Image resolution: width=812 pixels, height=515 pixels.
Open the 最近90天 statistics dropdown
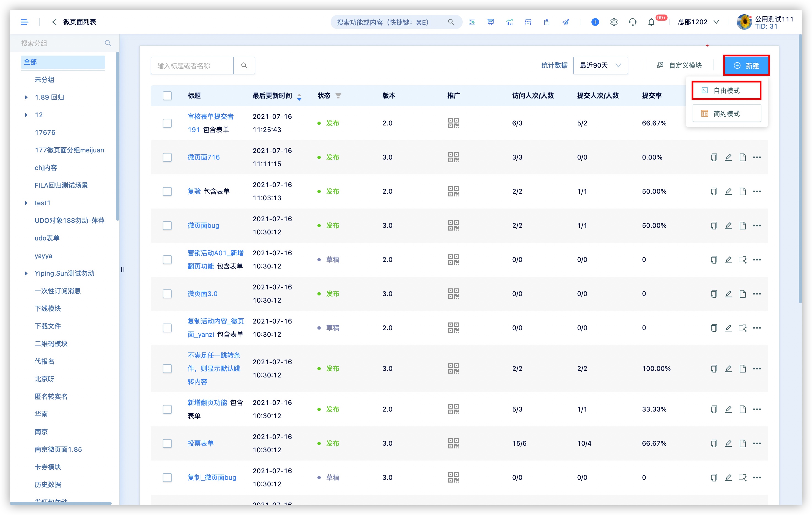point(600,65)
